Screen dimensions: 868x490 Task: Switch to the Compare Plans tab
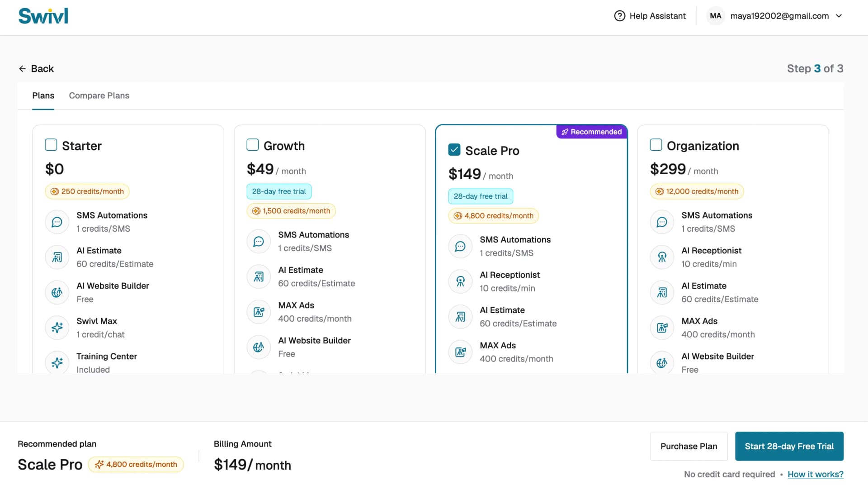coord(99,95)
